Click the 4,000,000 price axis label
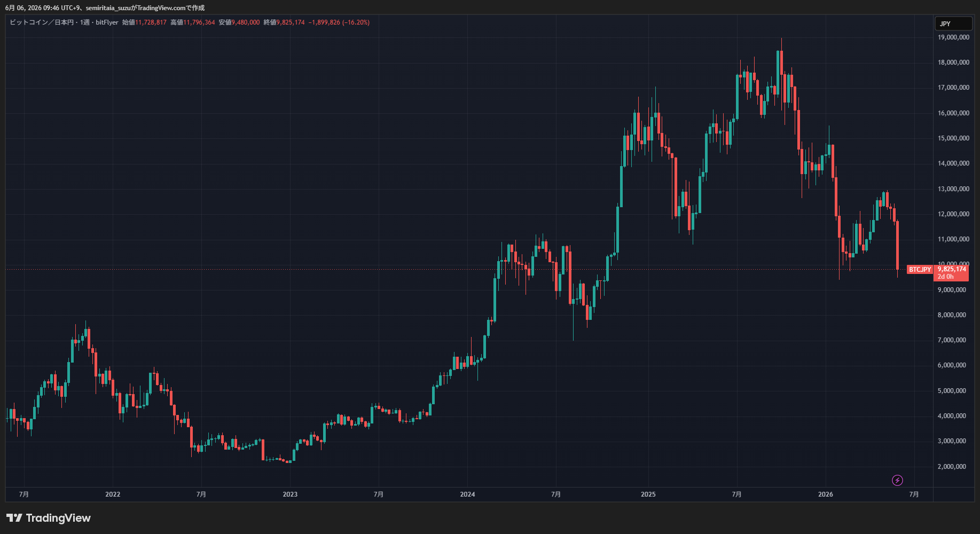The height and width of the screenshot is (534, 980). pyautogui.click(x=952, y=416)
